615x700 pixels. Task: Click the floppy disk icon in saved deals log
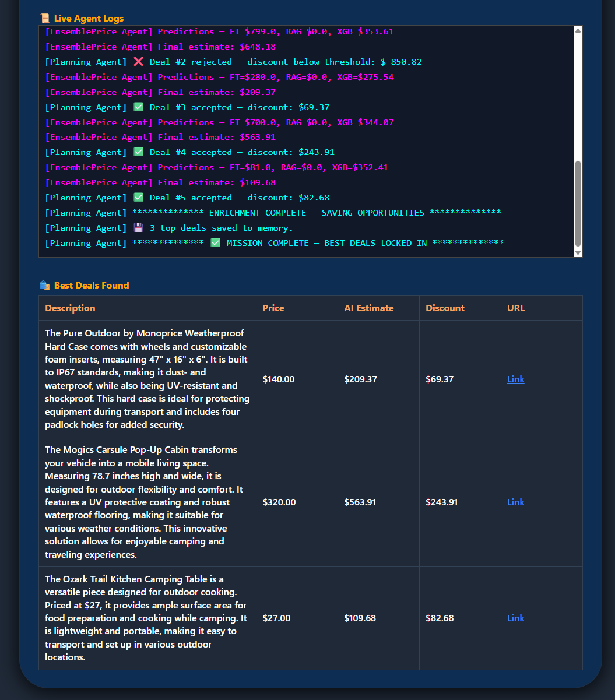click(x=138, y=228)
